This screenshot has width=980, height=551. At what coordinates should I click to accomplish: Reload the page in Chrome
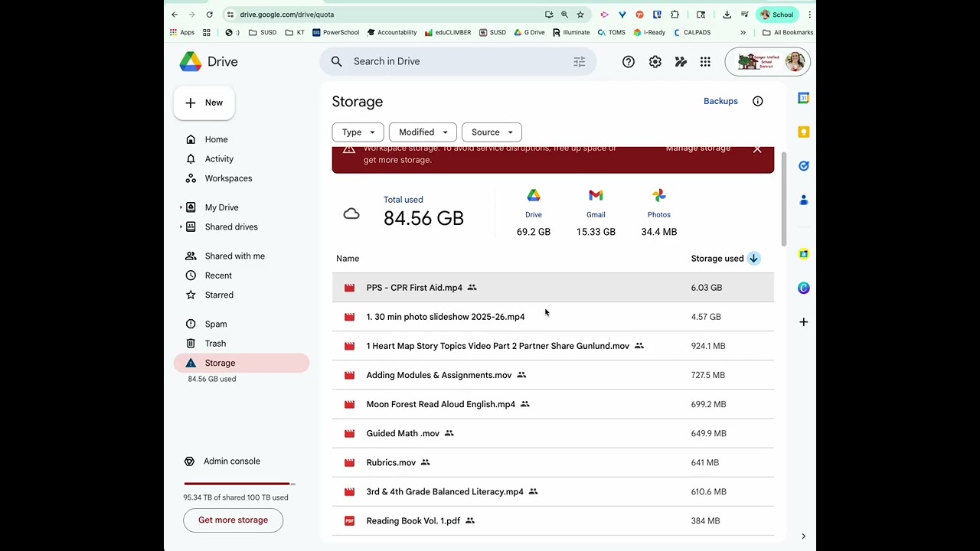[209, 15]
